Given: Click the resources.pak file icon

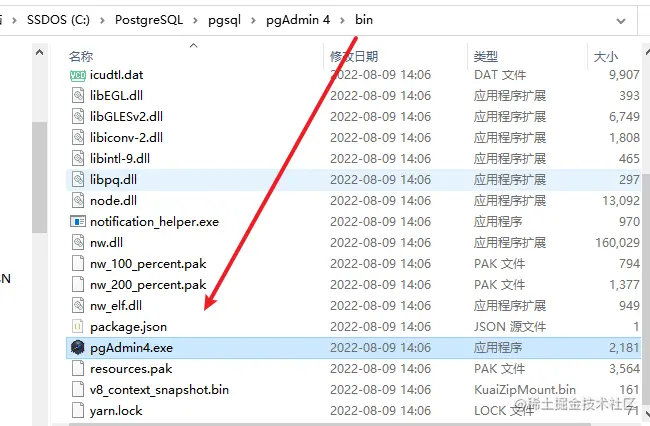Looking at the screenshot, I should (78, 368).
